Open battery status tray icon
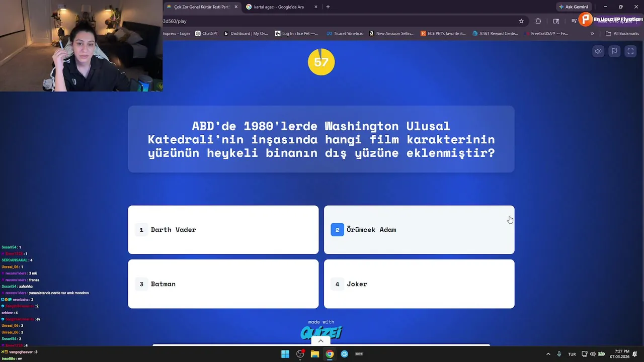Screen dimensions: 644x362 601,354
